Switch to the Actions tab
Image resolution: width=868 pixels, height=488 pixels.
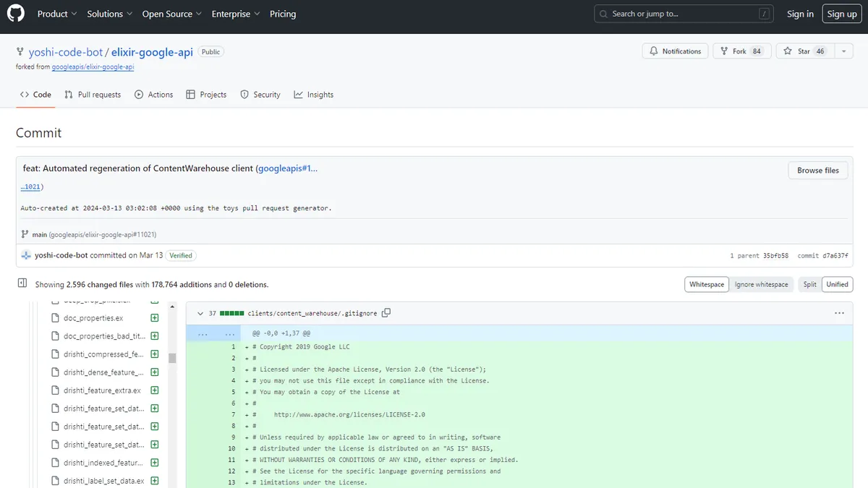click(153, 95)
